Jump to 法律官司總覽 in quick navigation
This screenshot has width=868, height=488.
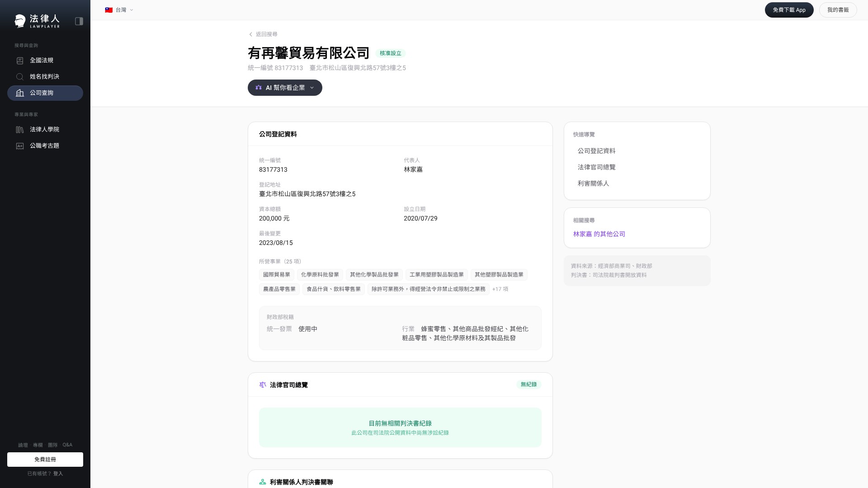click(596, 167)
